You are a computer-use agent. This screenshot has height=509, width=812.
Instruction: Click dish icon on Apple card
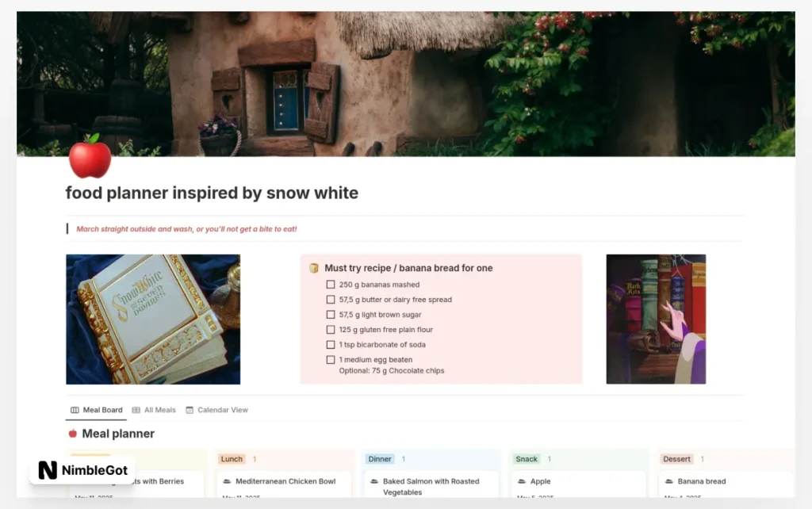(522, 481)
